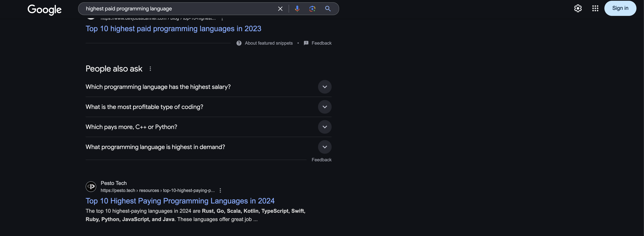This screenshot has width=644, height=236.
Task: Open the People also ask options menu
Action: 150,68
